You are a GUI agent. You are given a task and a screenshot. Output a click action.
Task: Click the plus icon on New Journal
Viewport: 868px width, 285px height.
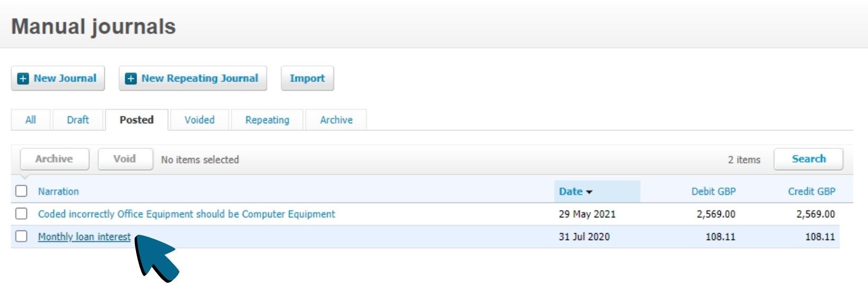click(x=23, y=79)
